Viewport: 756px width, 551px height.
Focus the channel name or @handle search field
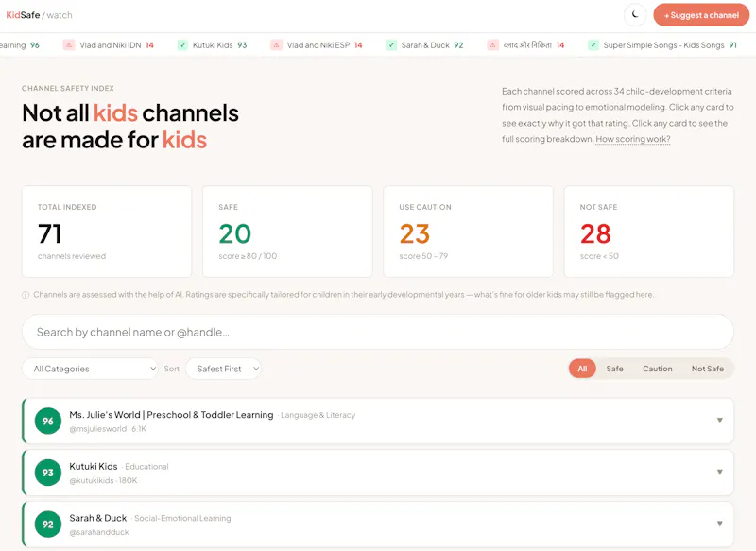click(378, 332)
